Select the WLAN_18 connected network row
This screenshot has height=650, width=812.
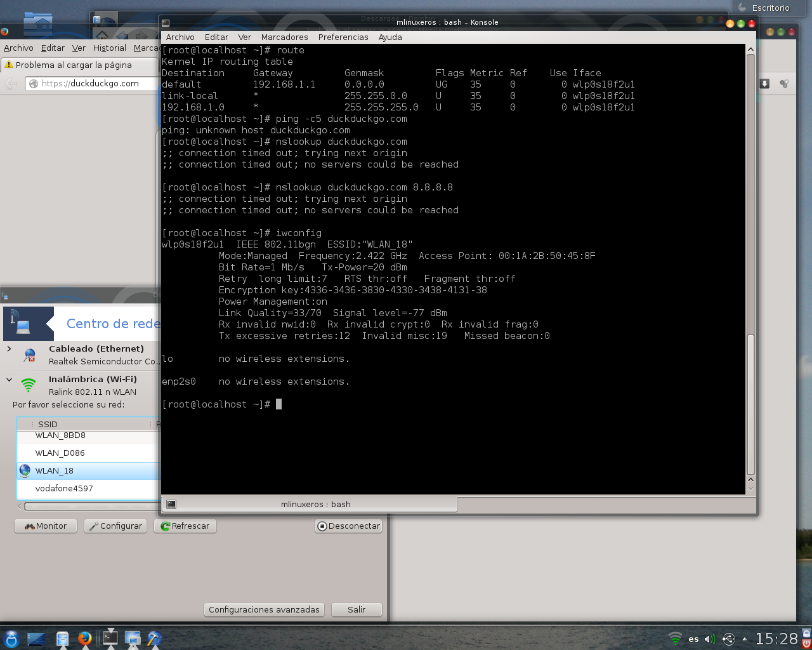pos(88,470)
